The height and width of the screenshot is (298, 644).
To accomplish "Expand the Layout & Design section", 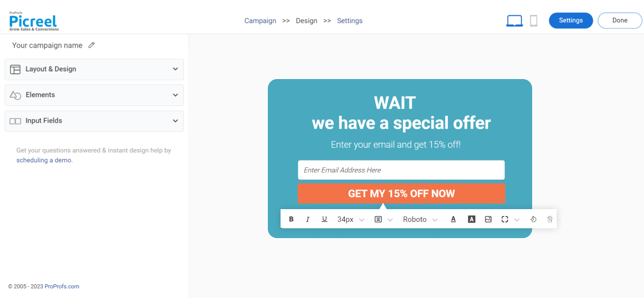I will click(94, 69).
